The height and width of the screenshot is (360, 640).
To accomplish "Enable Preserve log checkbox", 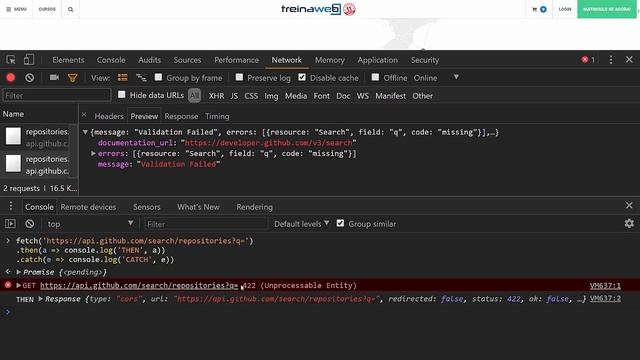I will [x=239, y=77].
